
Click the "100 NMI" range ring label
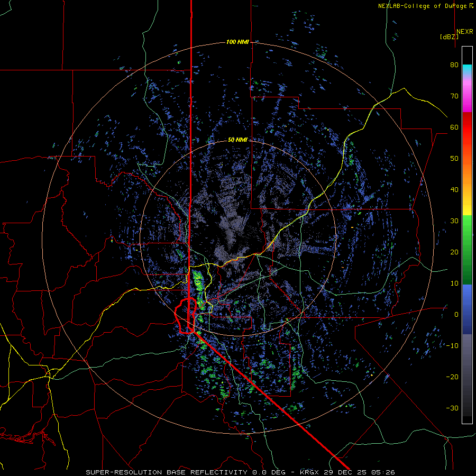(x=237, y=42)
